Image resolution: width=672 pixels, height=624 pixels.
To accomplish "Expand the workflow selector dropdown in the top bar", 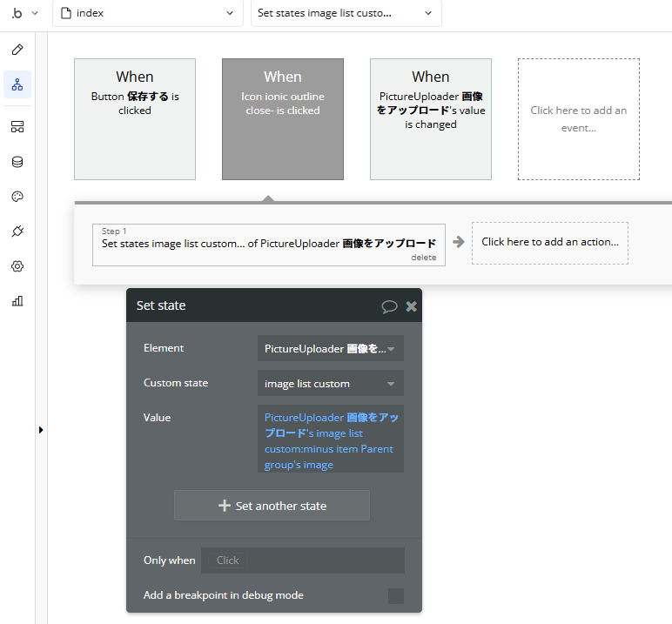I will click(x=346, y=13).
